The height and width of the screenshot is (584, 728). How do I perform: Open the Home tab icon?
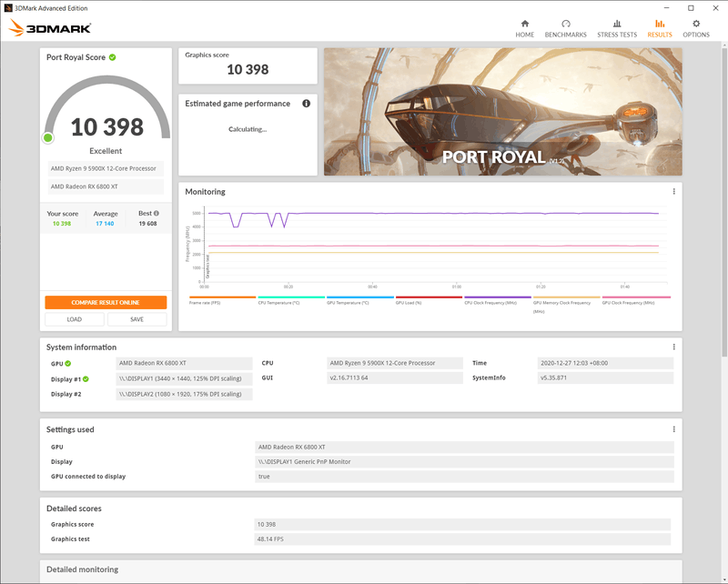click(525, 24)
